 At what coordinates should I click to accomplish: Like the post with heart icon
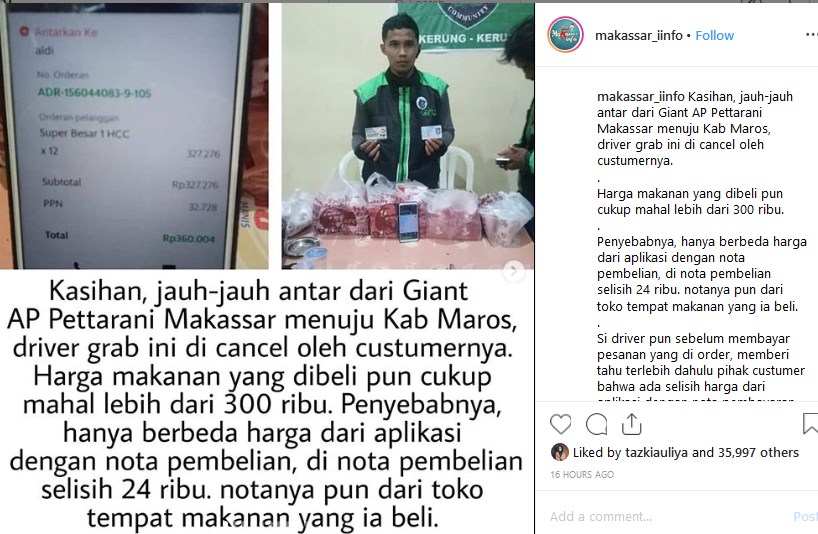tap(560, 424)
